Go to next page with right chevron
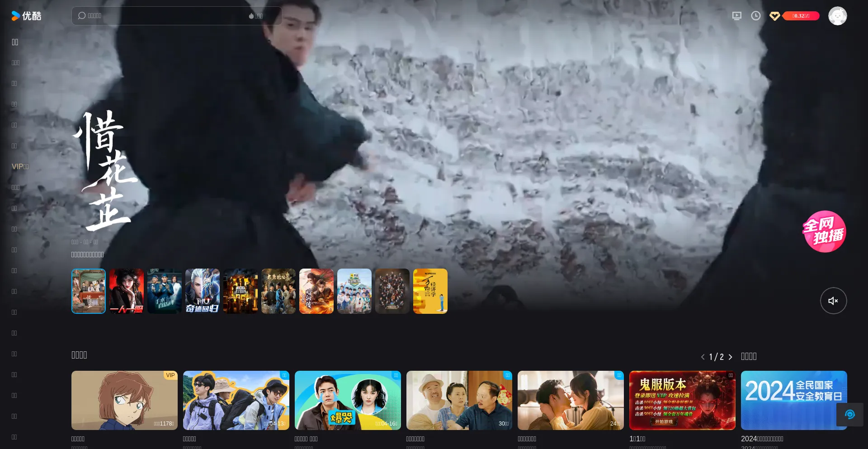868x449 pixels. click(x=730, y=357)
